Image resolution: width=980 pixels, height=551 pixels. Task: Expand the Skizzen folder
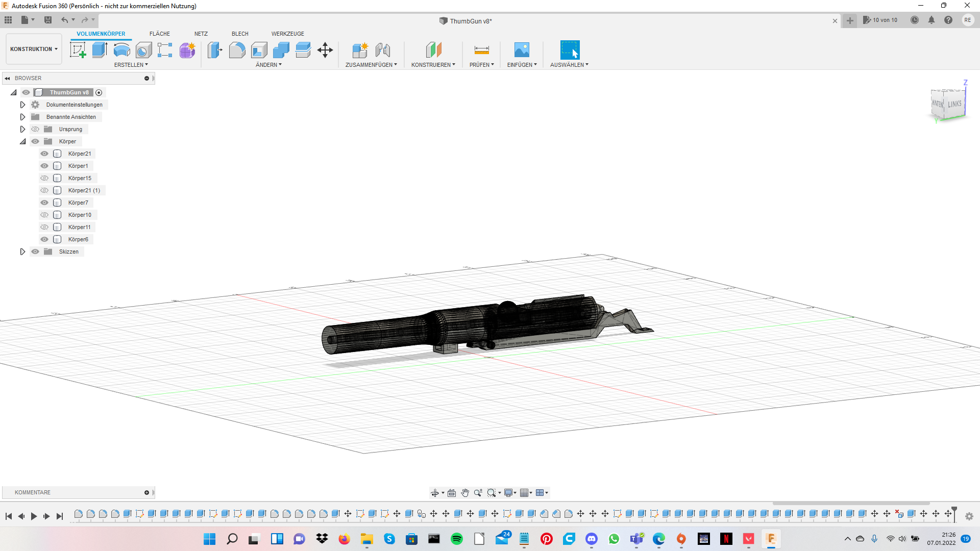click(x=22, y=252)
